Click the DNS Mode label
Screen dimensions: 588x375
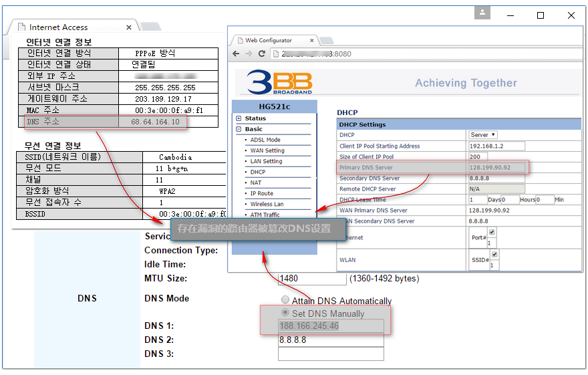tap(166, 299)
